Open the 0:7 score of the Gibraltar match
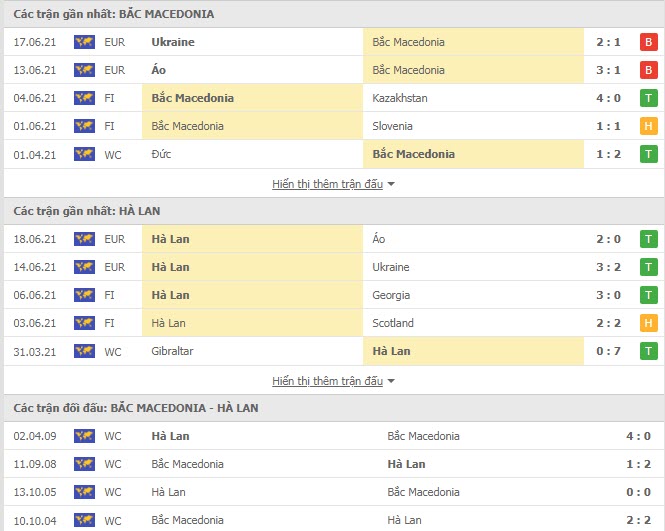The width and height of the screenshot is (665, 531). (x=608, y=351)
